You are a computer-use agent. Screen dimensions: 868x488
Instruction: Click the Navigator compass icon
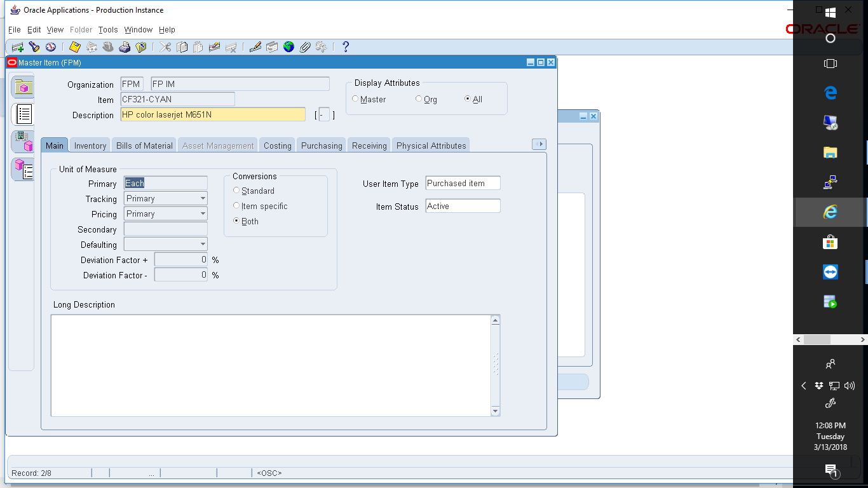[51, 46]
